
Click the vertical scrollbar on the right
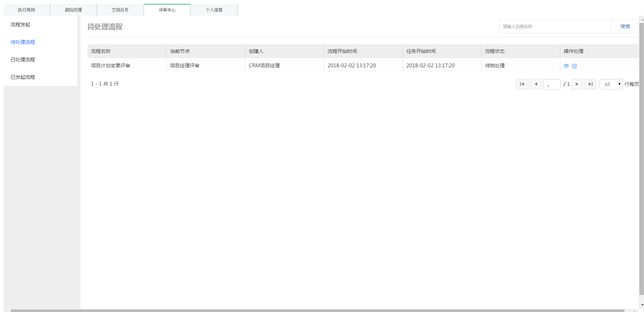(641, 158)
